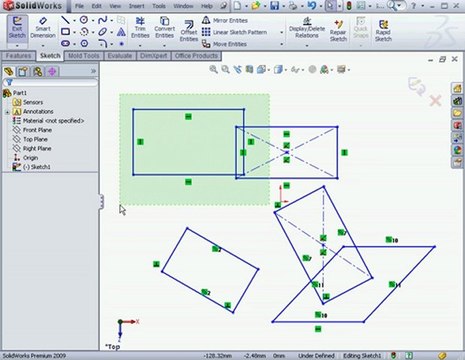Choose the Centerpoint Arc tool

point(84,32)
